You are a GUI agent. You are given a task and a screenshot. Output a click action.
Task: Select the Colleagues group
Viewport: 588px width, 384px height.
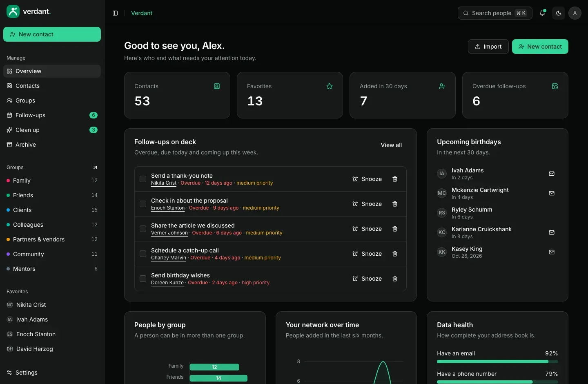pyautogui.click(x=52, y=225)
